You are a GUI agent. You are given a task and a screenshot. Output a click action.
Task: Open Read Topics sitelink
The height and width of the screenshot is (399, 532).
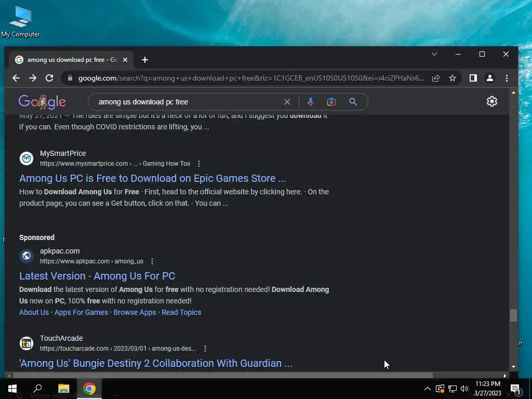pos(181,312)
